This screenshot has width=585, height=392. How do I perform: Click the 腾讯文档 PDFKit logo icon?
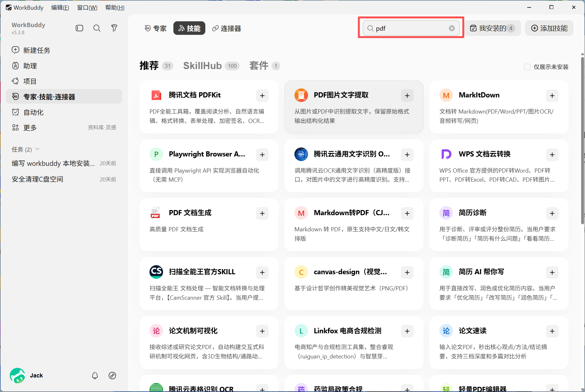coord(156,95)
